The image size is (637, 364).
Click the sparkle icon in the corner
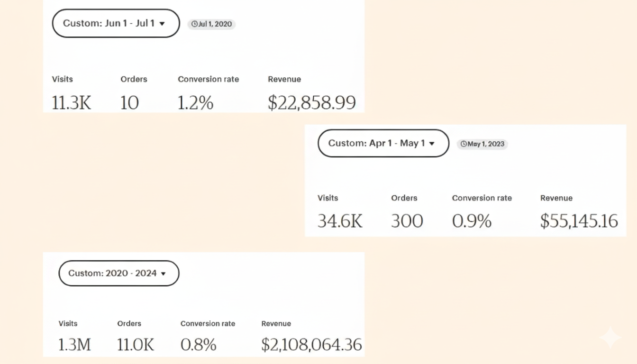(x=610, y=337)
